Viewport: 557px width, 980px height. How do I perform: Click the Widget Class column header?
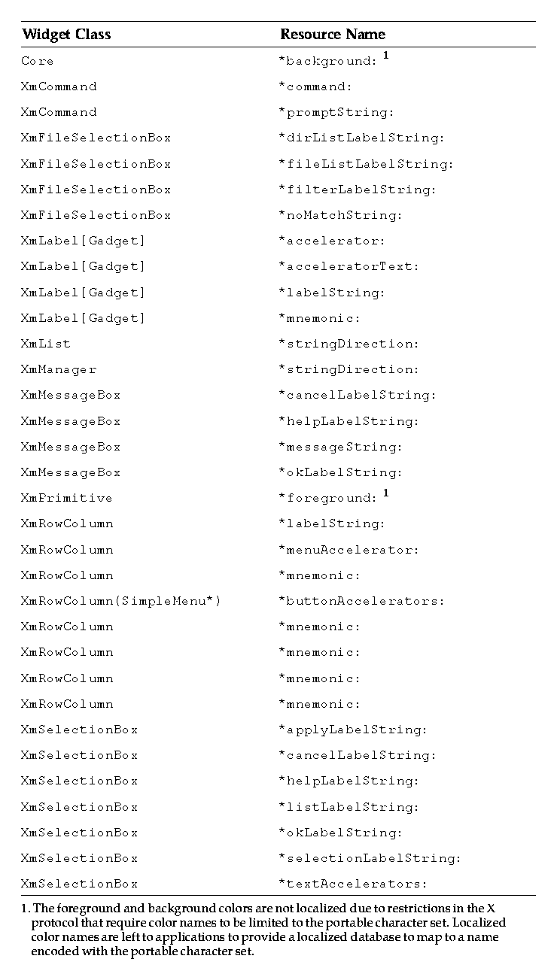[x=66, y=34]
